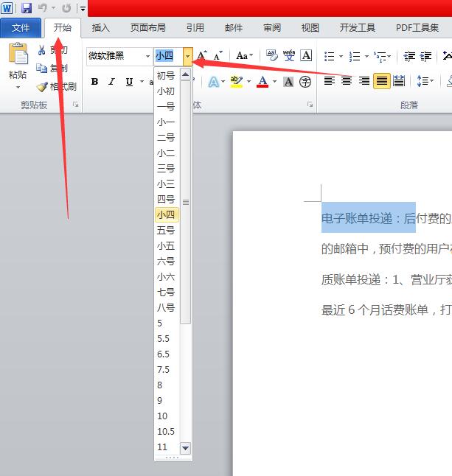Click the Bullets list icon

pyautogui.click(x=330, y=56)
